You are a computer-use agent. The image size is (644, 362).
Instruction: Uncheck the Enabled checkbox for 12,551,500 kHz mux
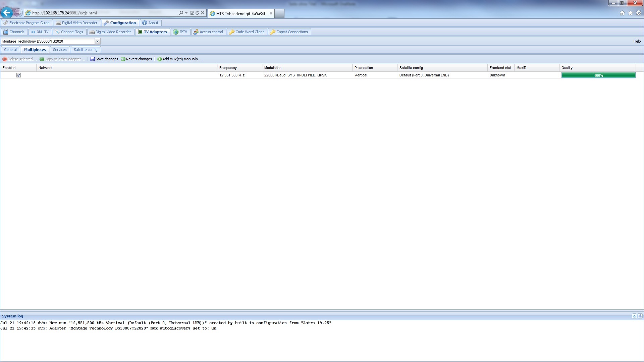19,75
